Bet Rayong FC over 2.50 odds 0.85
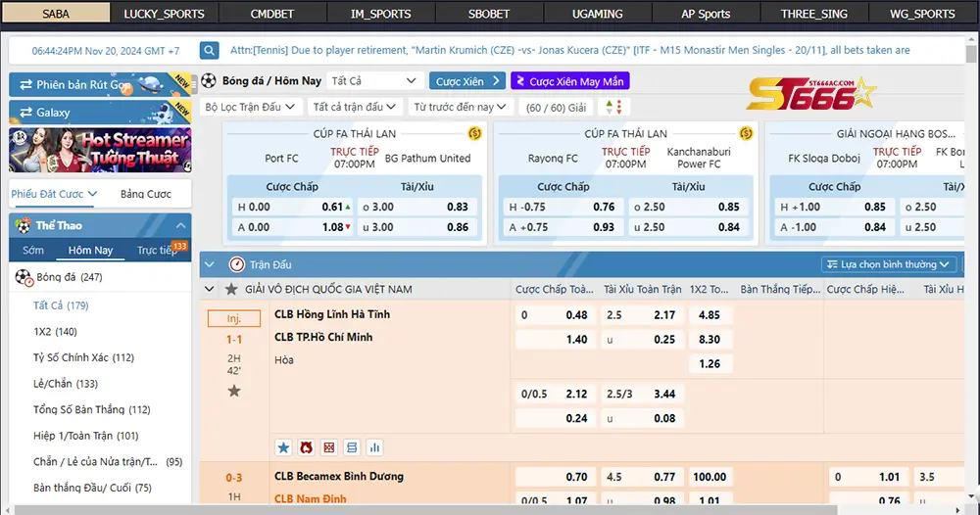The width and height of the screenshot is (980, 515). [x=688, y=207]
